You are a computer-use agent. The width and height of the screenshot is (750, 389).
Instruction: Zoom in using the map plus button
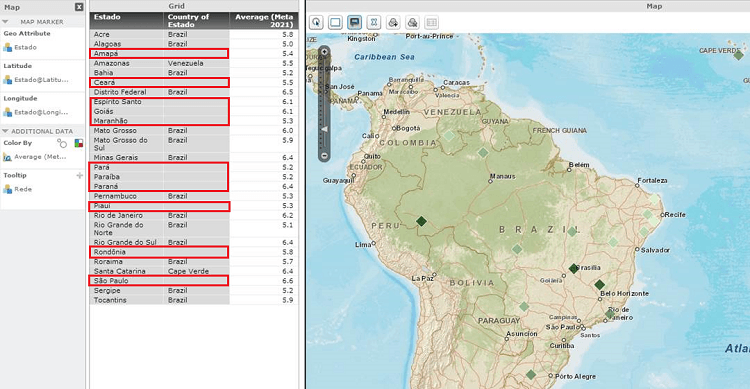pyautogui.click(x=324, y=52)
